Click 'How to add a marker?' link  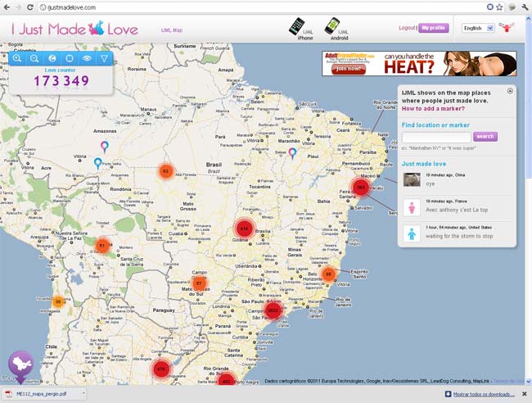[x=435, y=108]
